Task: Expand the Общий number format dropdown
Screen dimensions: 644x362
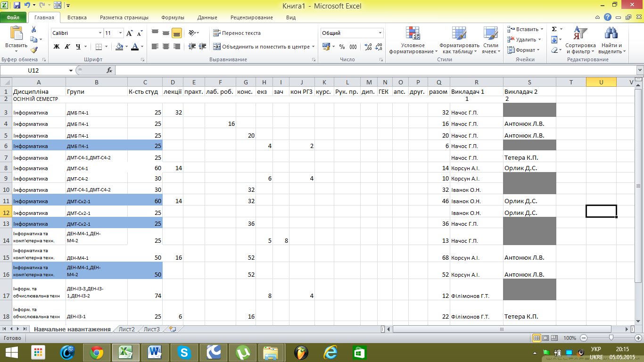Action: [x=380, y=33]
